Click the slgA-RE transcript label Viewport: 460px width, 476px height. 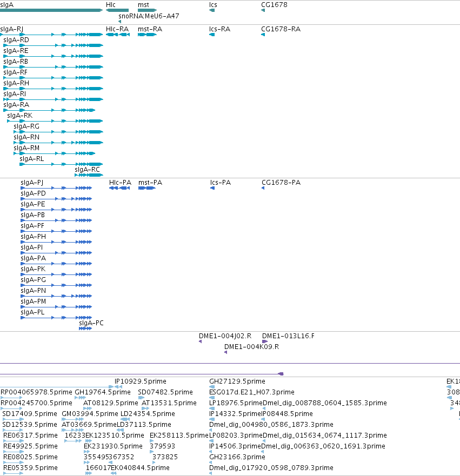pos(16,51)
